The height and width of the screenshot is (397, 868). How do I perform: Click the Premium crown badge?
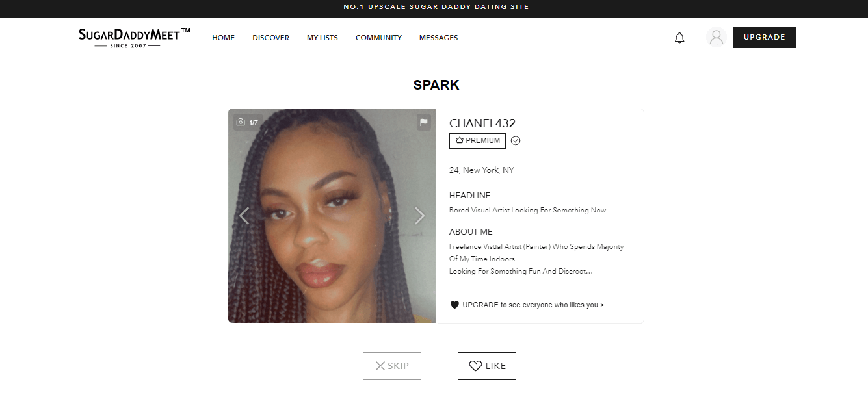[x=477, y=140]
